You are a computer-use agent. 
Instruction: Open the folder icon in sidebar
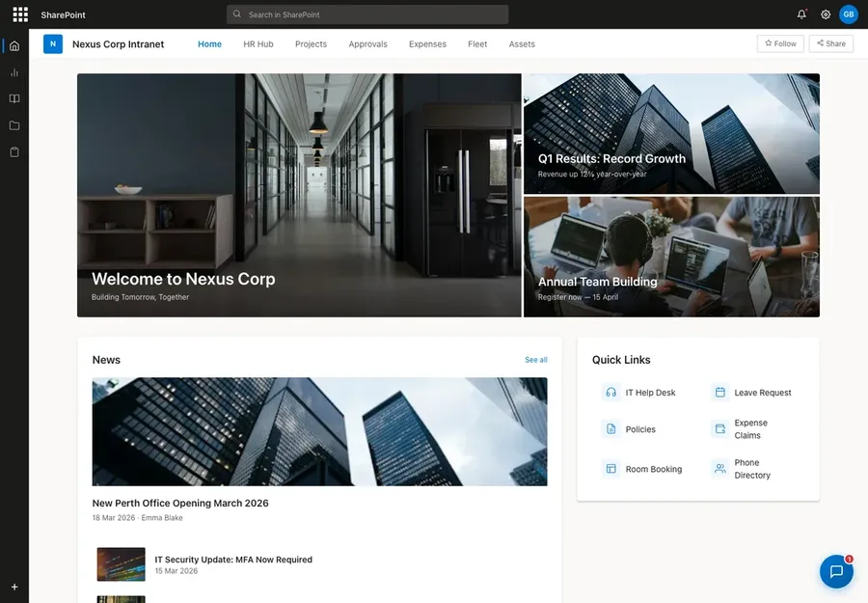14,125
